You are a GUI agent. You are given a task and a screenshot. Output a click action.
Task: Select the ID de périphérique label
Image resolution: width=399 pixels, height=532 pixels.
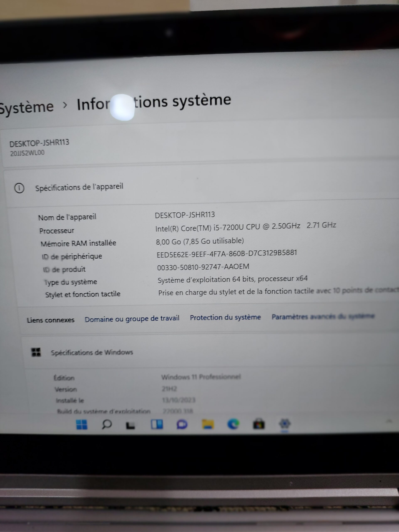coord(72,256)
